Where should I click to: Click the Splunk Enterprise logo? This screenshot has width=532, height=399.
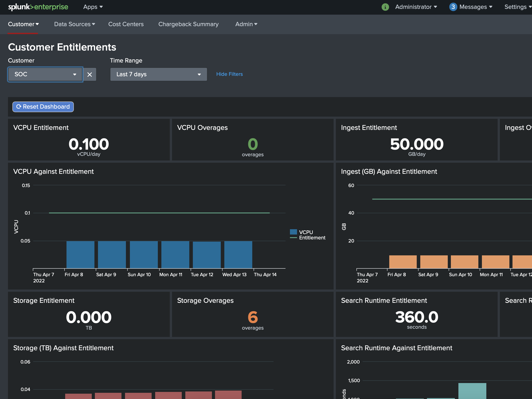pos(38,7)
